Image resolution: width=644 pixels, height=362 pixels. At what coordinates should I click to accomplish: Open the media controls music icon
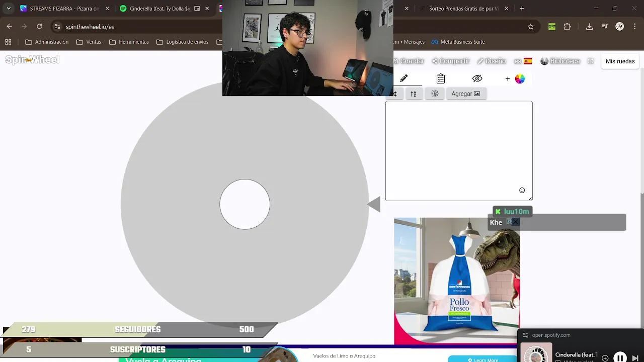[605, 27]
